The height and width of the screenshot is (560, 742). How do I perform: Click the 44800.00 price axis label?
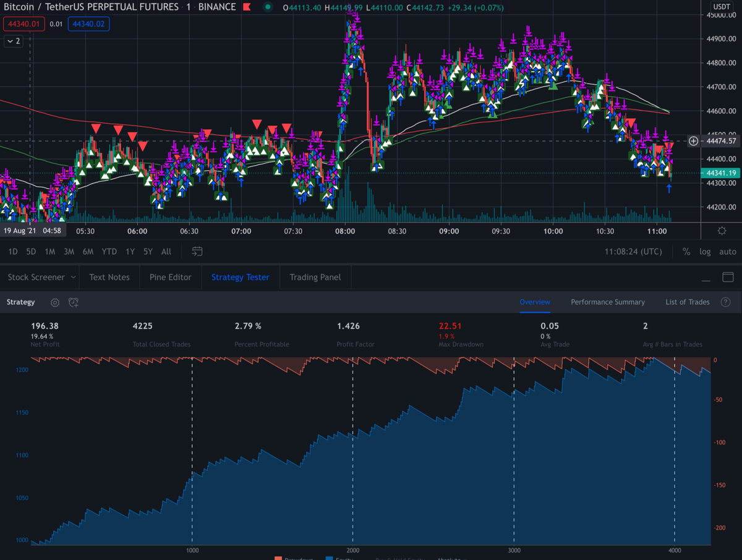[x=720, y=63]
